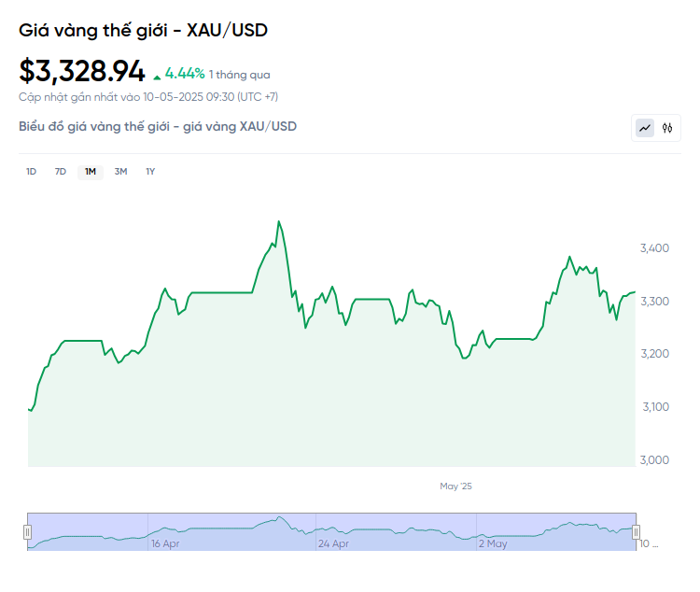
Task: Click the "Biểu đồ giá vàng thế giới" chart heading
Action: (158, 126)
